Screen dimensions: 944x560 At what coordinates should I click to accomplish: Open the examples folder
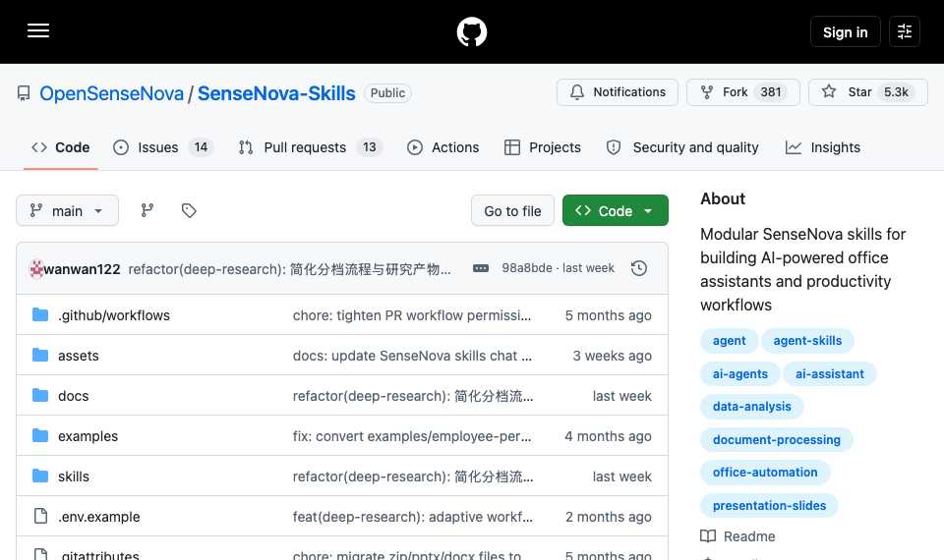[x=88, y=436]
